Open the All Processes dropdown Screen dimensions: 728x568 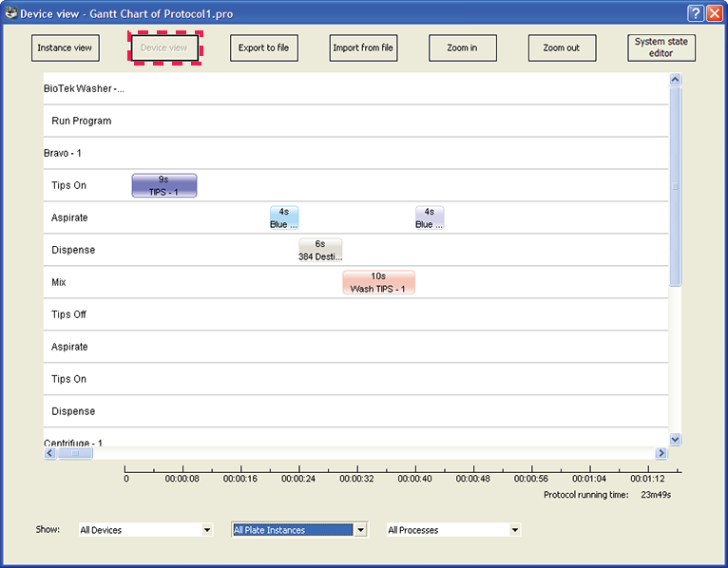[514, 530]
